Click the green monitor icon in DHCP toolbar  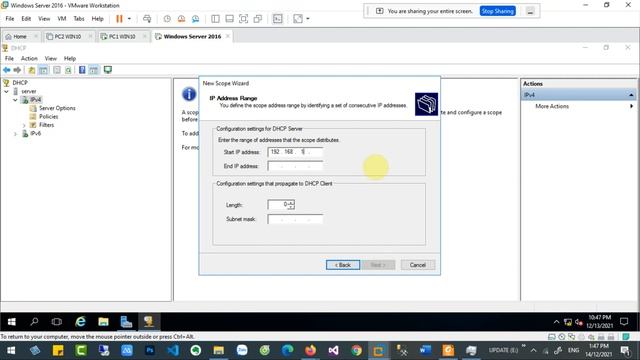(108, 70)
